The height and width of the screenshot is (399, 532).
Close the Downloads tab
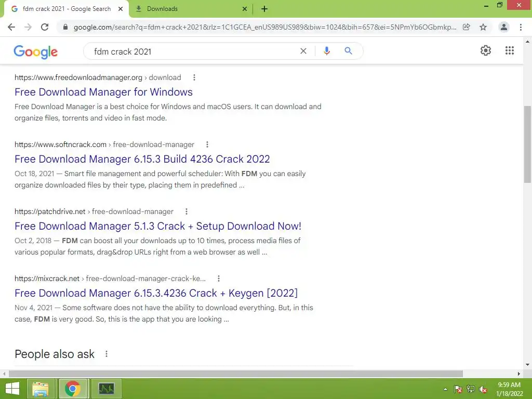pos(245,9)
